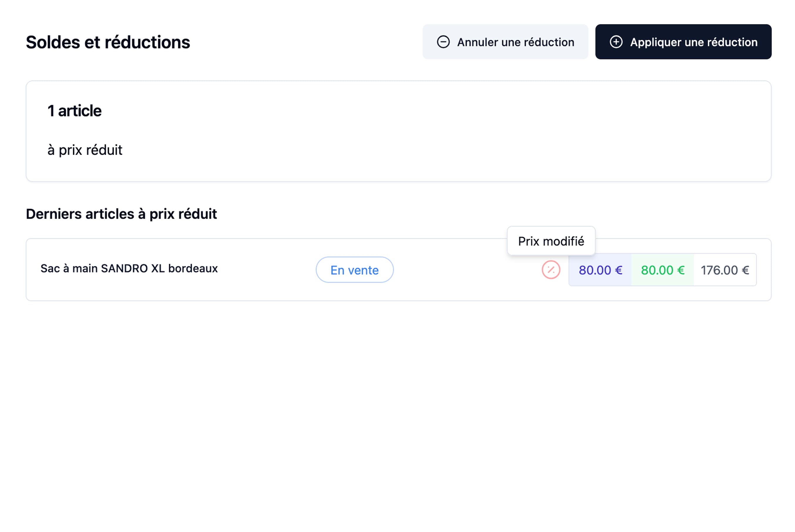Click the Annuler une réduction button
The width and height of the screenshot is (795, 532).
pyautogui.click(x=505, y=42)
